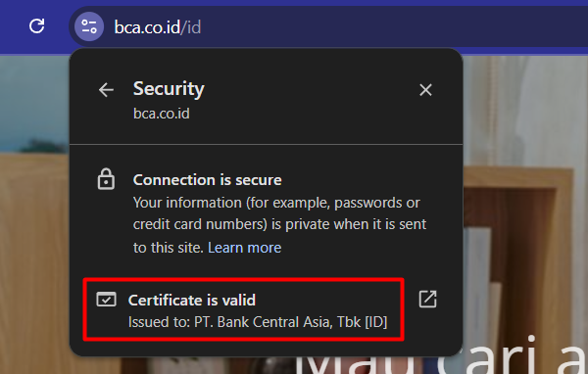Select the Certificate is valid row
Screen dimensions: 588x374
point(243,310)
